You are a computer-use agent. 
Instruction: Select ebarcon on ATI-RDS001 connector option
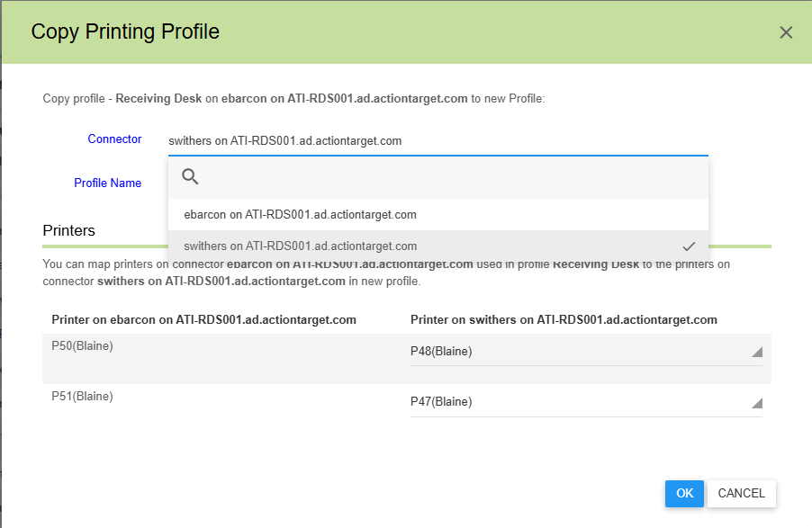coord(300,215)
